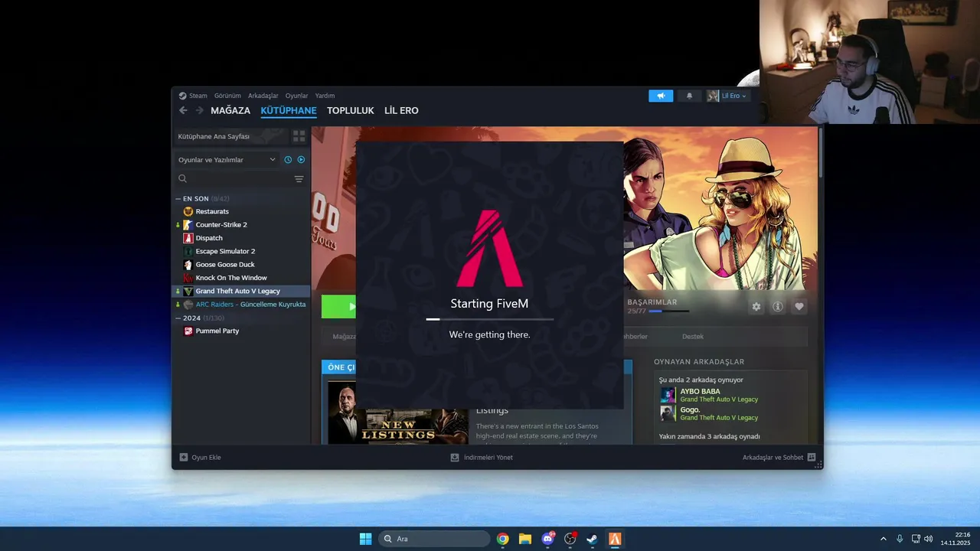Click the FiveM loading progress bar
Viewport: 980px width, 551px height.
tap(490, 319)
